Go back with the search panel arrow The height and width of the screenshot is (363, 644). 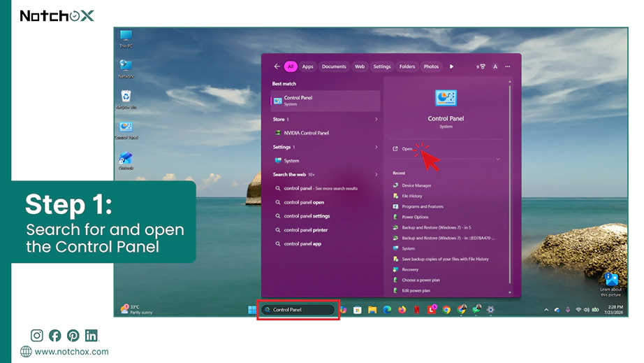pyautogui.click(x=277, y=66)
